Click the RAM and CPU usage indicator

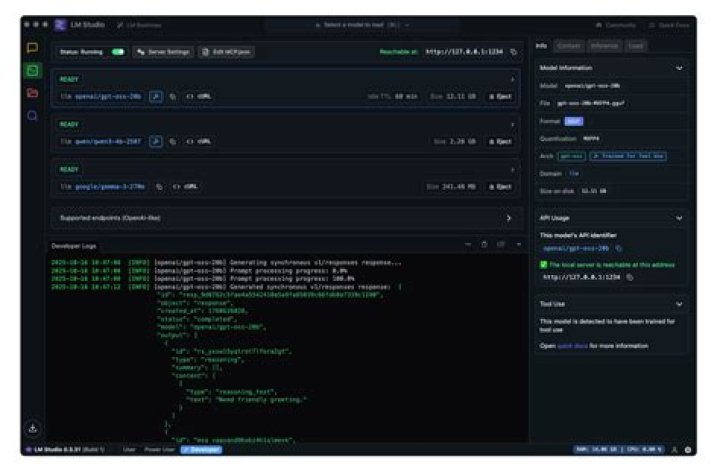(619, 450)
